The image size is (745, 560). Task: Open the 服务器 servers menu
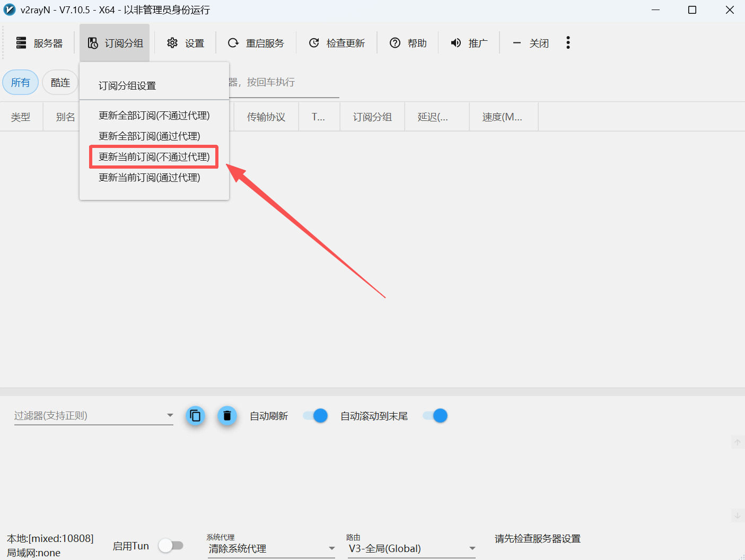39,43
